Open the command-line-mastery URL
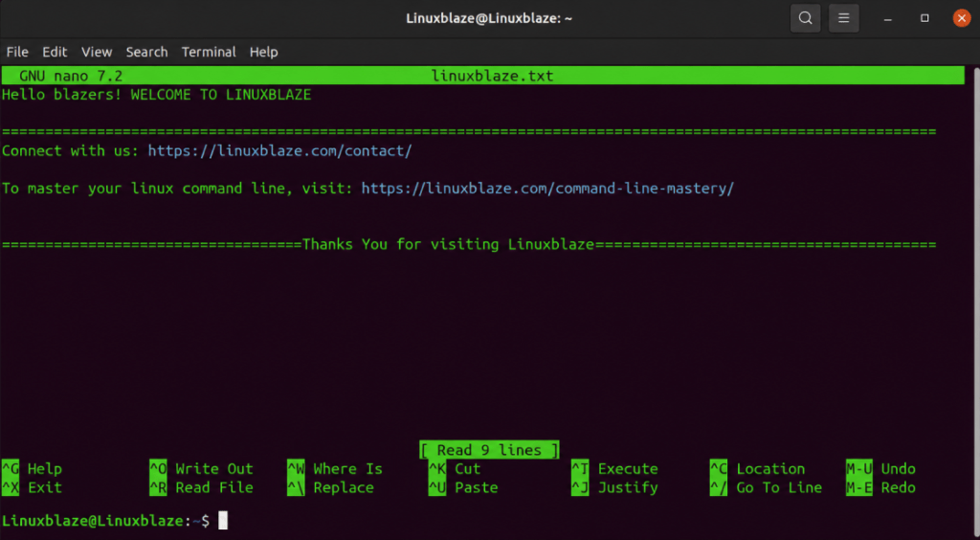980x540 pixels. (547, 188)
